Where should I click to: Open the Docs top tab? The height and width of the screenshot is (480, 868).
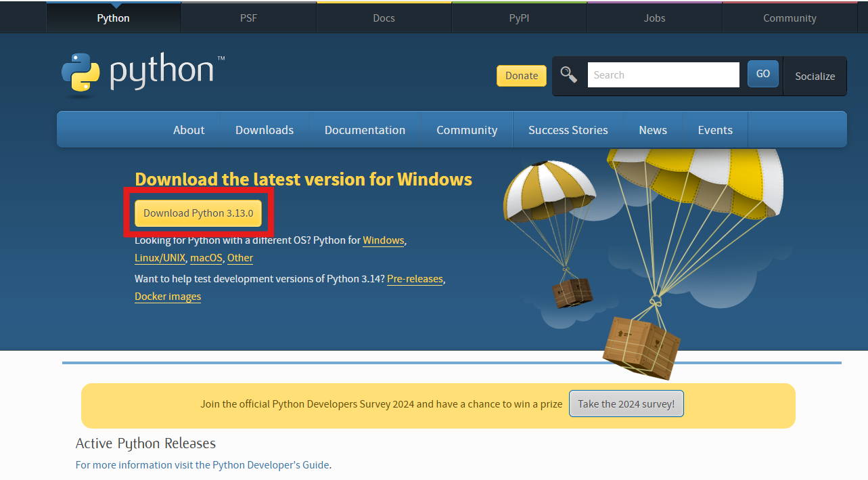384,18
